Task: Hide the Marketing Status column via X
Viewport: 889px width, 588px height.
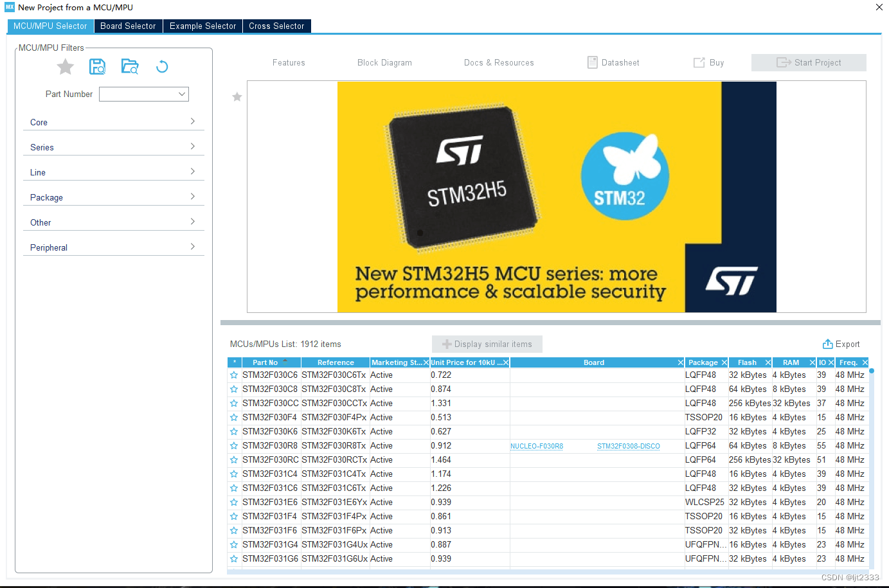Action: coord(426,363)
